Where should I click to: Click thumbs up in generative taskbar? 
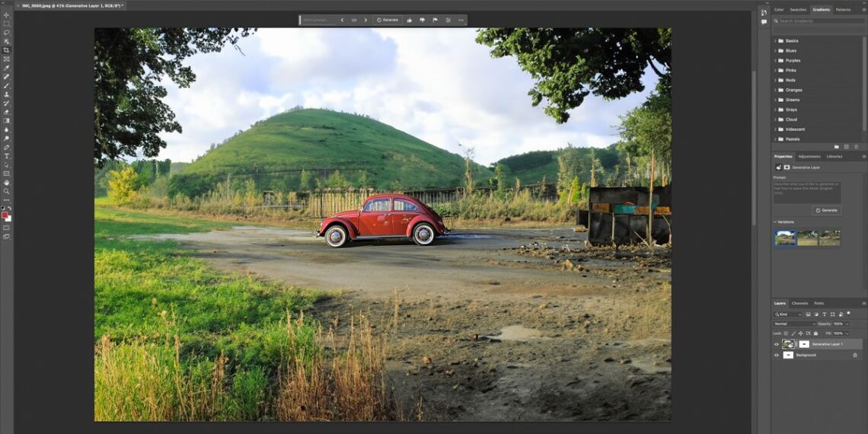click(409, 20)
